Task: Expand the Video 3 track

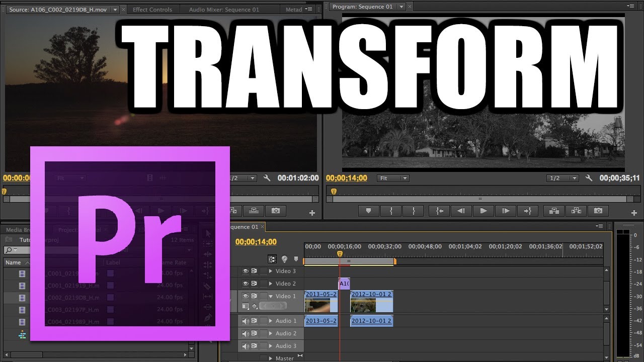Action: click(270, 271)
